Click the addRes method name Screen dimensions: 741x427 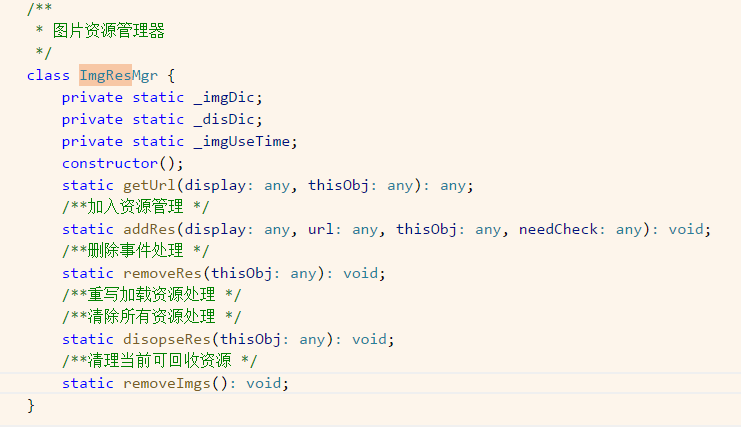pos(149,230)
